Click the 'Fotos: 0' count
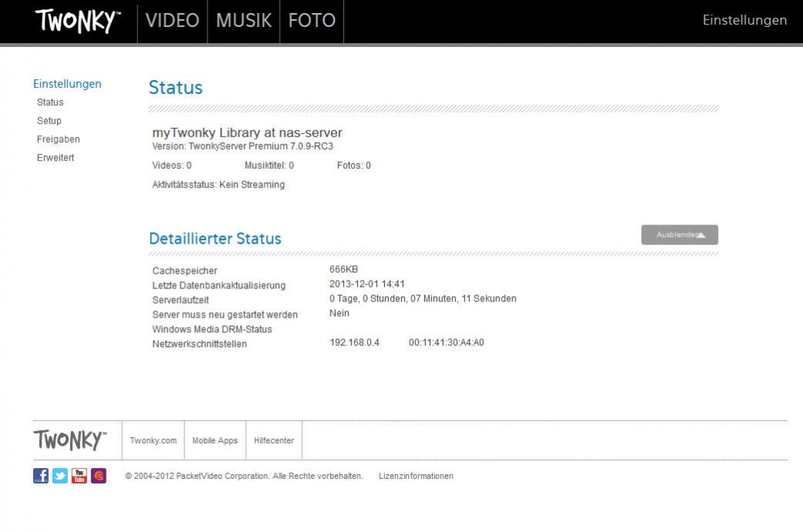 (x=354, y=166)
